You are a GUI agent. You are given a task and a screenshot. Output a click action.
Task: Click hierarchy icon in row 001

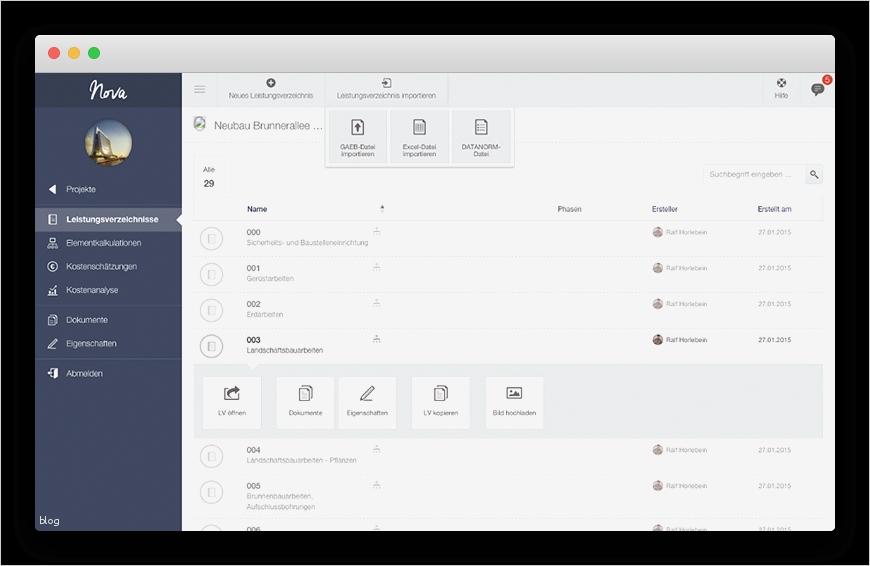377,267
